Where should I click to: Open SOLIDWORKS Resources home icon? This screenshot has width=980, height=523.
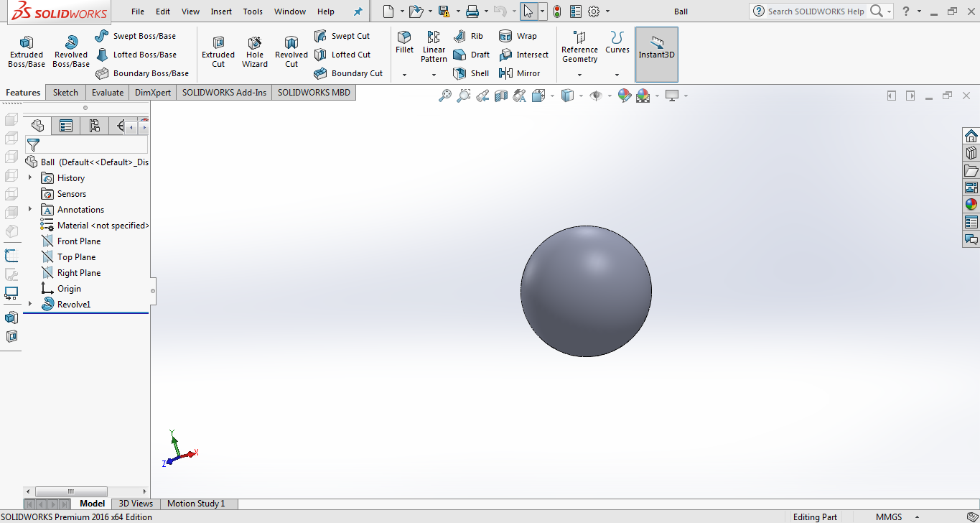tap(971, 136)
